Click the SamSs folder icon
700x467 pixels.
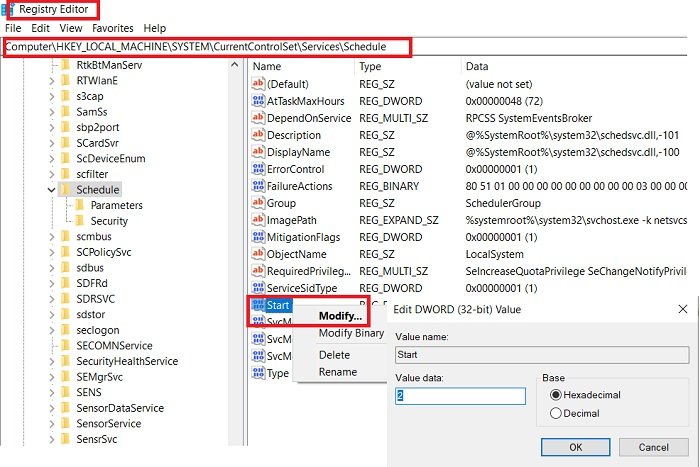65,112
